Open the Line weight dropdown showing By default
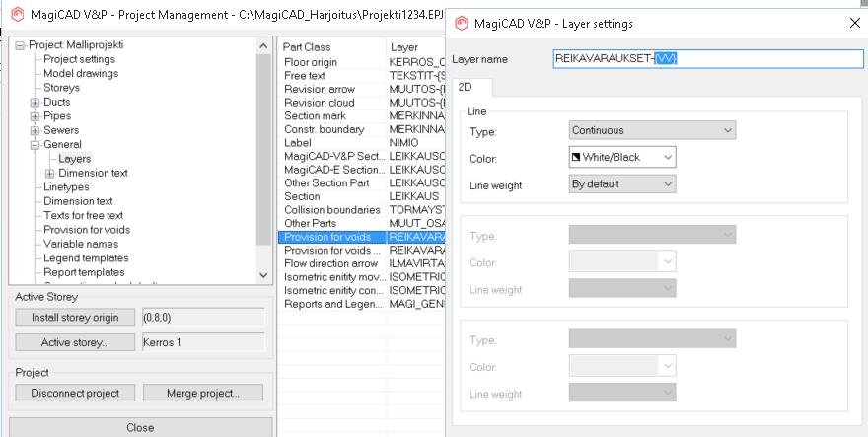868x437 pixels. point(622,183)
